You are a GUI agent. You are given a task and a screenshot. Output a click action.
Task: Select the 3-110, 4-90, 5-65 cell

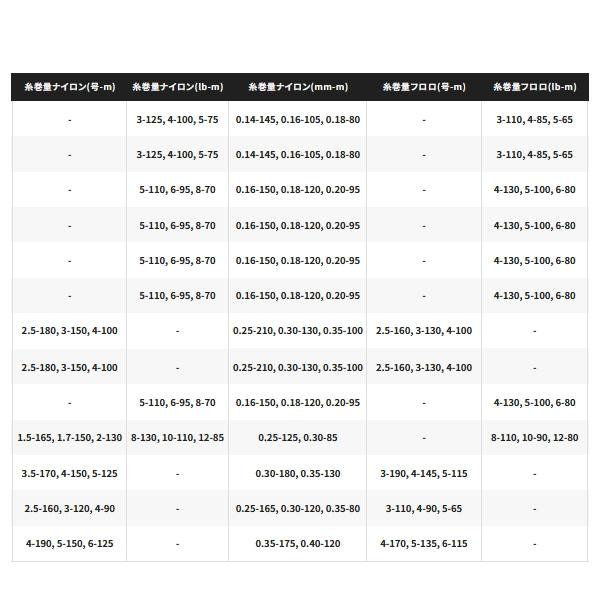(x=423, y=509)
